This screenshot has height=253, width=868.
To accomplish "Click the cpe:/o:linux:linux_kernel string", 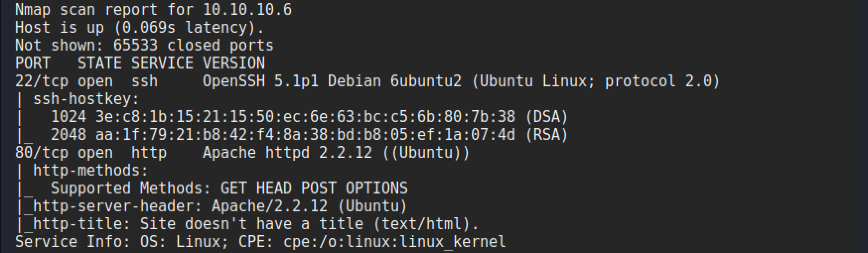I will click(394, 242).
